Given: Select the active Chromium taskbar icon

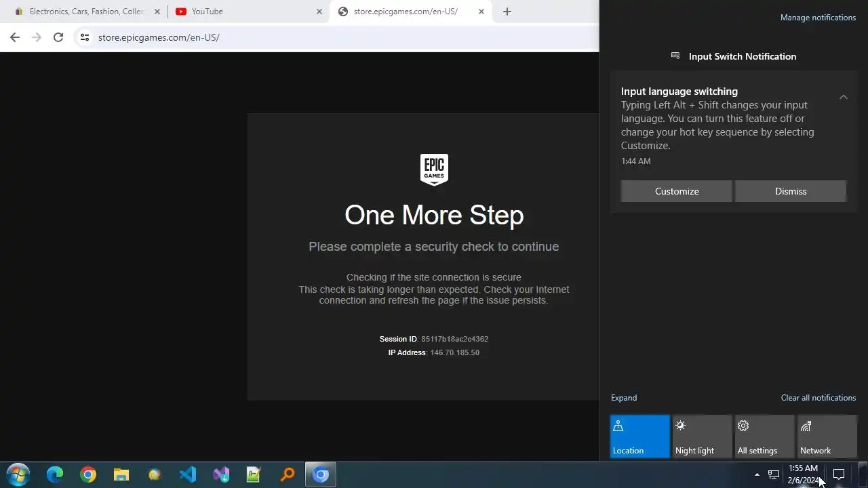Looking at the screenshot, I should [x=321, y=474].
